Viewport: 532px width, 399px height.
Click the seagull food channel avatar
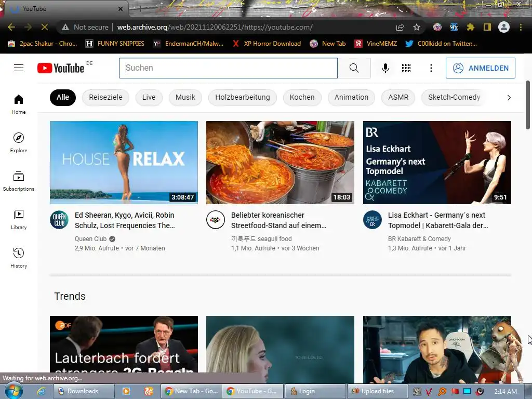pos(216,220)
